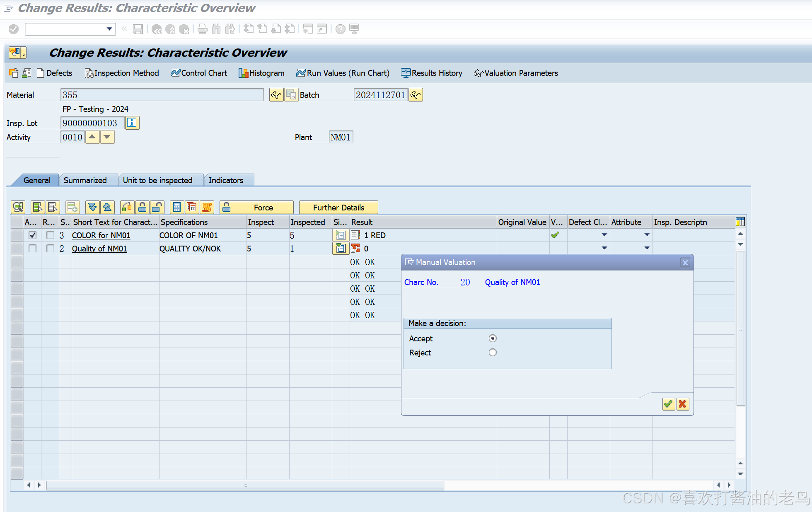This screenshot has height=512, width=812.
Task: Click the Further Details button
Action: pos(338,208)
